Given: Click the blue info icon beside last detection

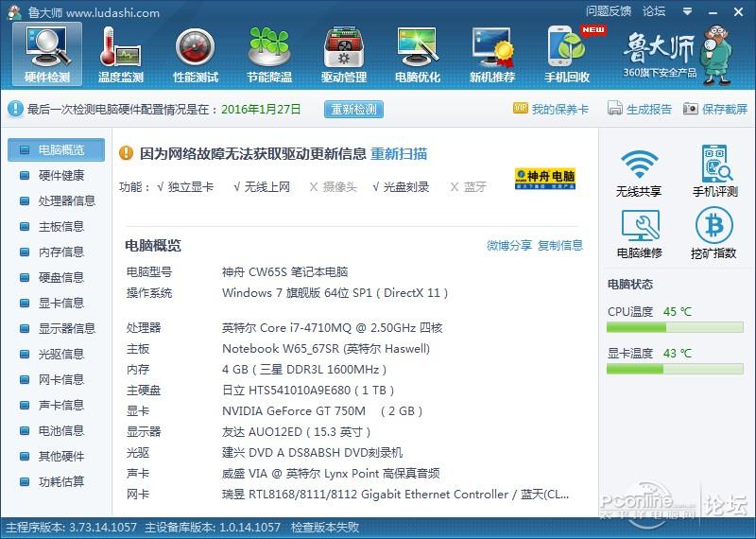Looking at the screenshot, I should point(15,109).
